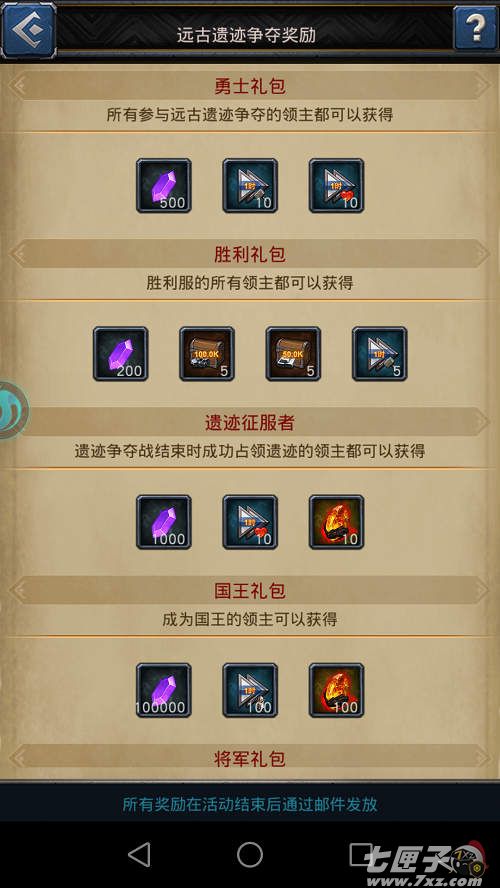Open the 50.0K resource chest icon
The image size is (500, 888).
(293, 354)
